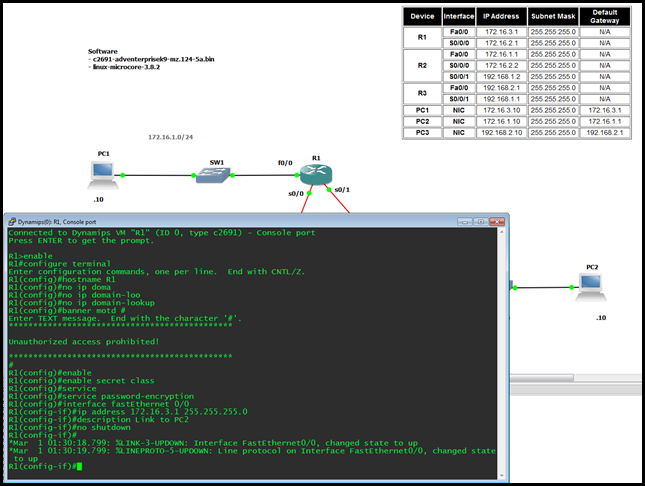
Task: Click the Default Gateway table header
Action: point(605,16)
